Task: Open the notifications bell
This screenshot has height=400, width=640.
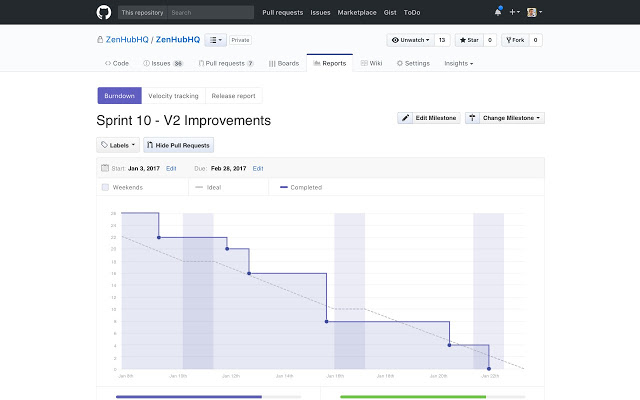Action: 498,12
